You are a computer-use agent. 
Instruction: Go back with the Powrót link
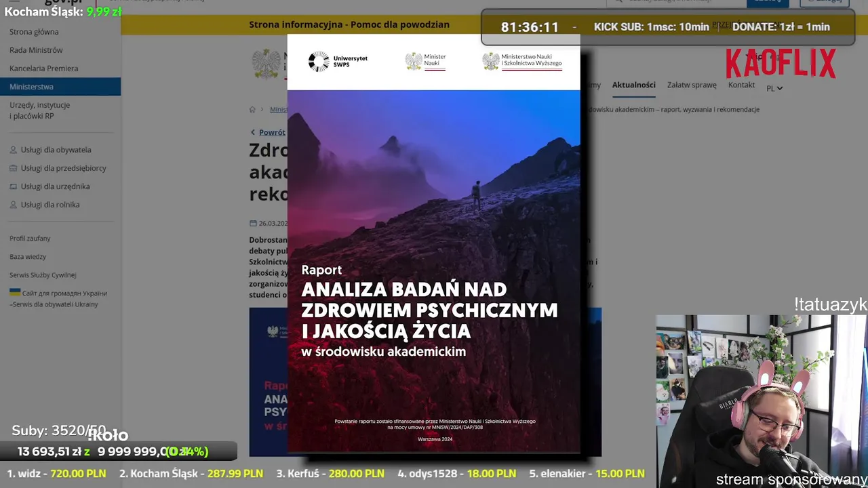(272, 132)
